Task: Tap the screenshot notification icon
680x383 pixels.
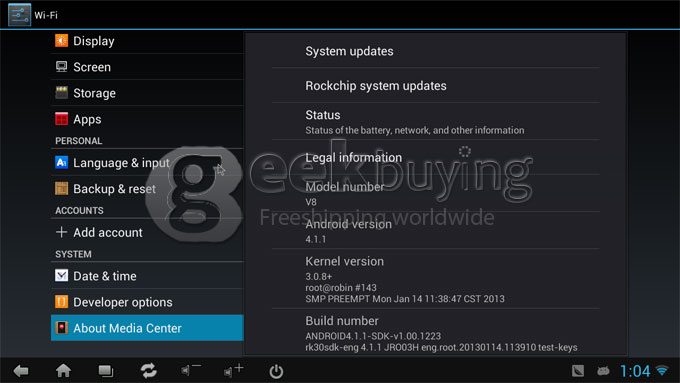Action: (578, 371)
